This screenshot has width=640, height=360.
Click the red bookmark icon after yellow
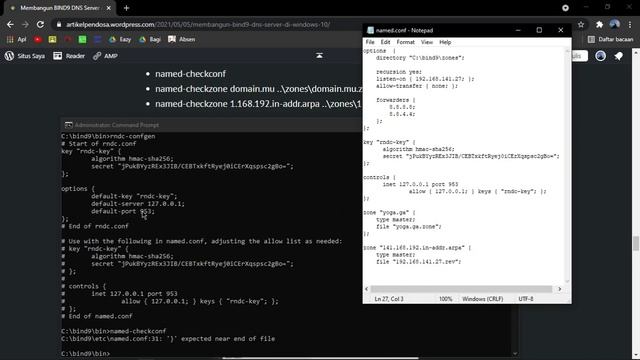click(x=68, y=39)
